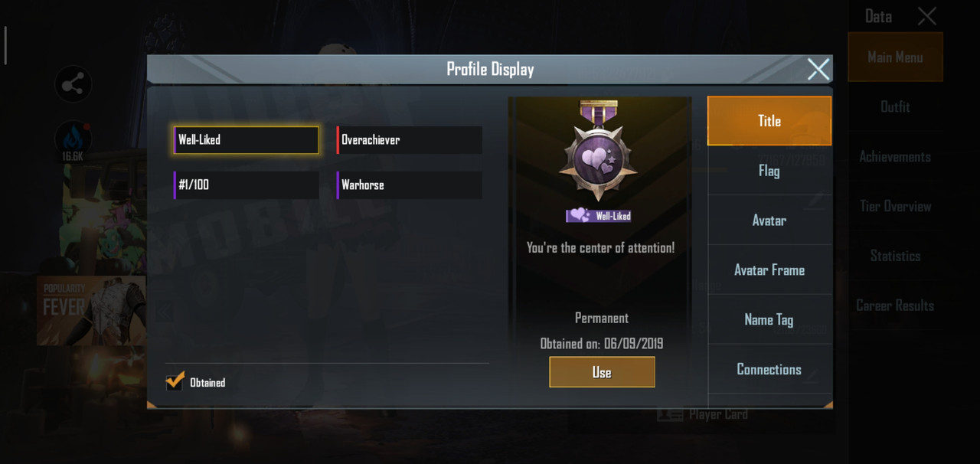Open the Avatar Frame tab
Viewport: 980px width, 464px height.
coord(769,270)
